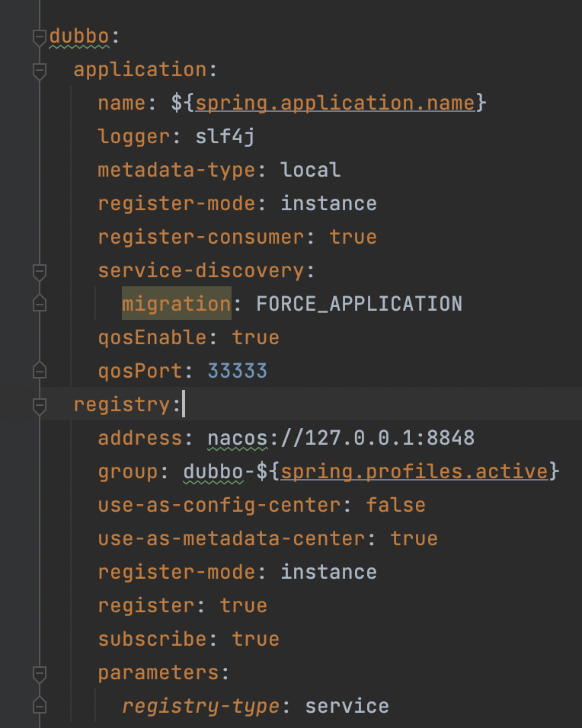Click the true value of use-as-metadata-center

coord(414,538)
